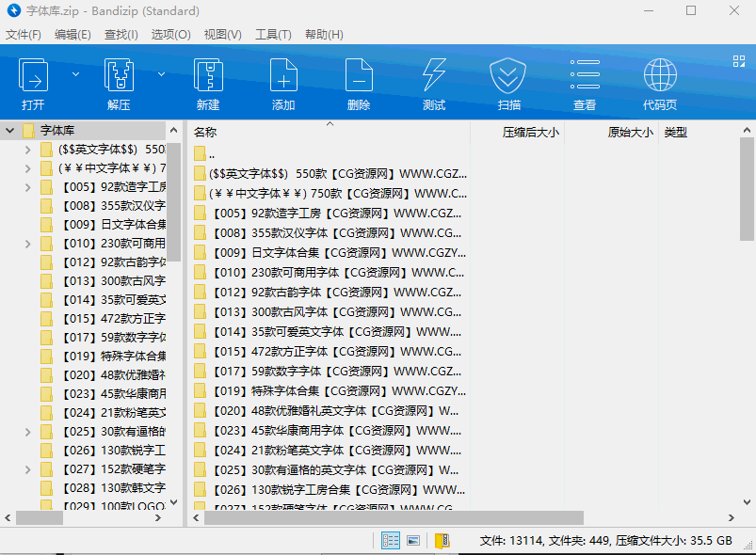Sort by the 名称 column header
The image size is (756, 555).
tap(330, 132)
